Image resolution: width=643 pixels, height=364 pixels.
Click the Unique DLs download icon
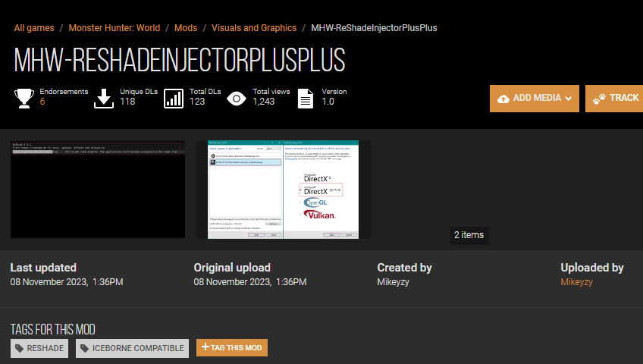click(104, 99)
